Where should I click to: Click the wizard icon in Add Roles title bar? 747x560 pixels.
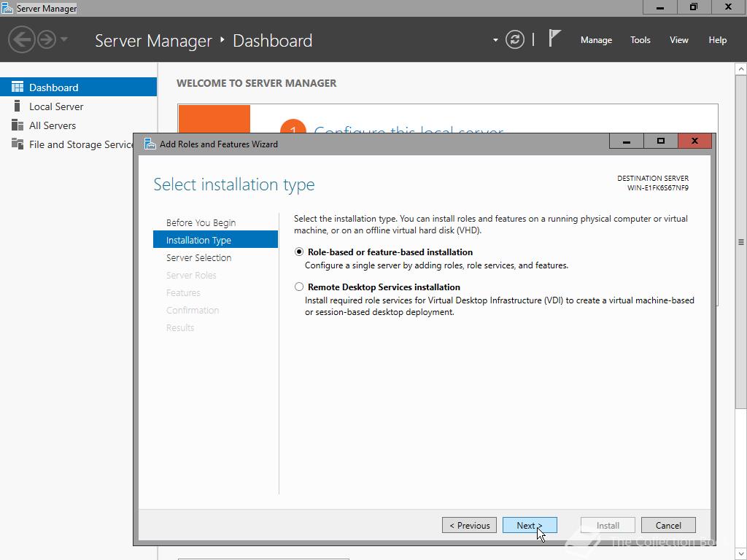[x=150, y=144]
